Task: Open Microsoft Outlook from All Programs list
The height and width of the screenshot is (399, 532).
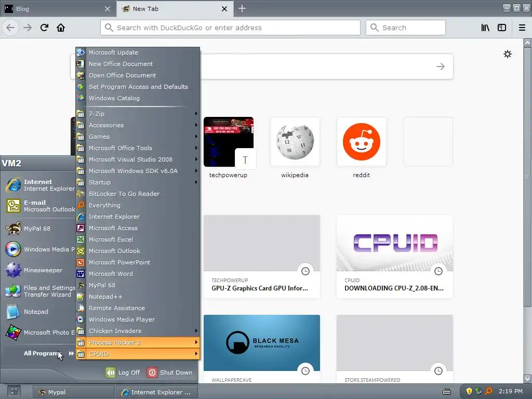Action: (x=138, y=251)
